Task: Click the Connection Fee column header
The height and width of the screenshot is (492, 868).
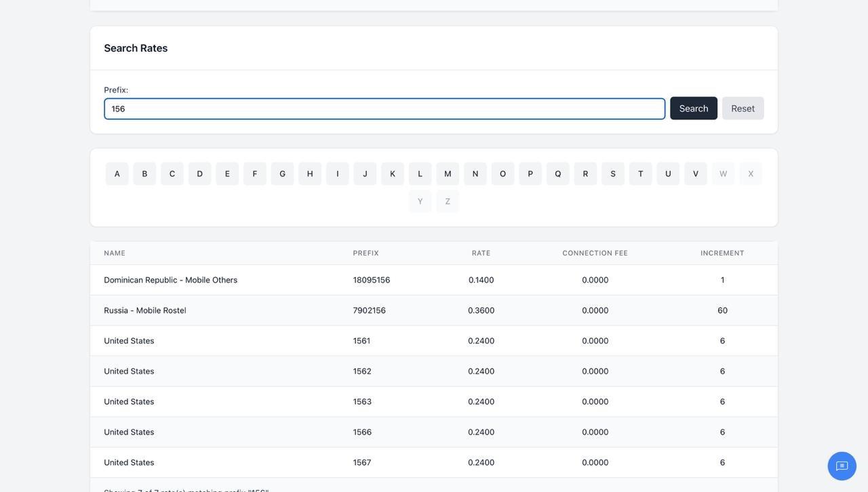Action: click(x=595, y=253)
